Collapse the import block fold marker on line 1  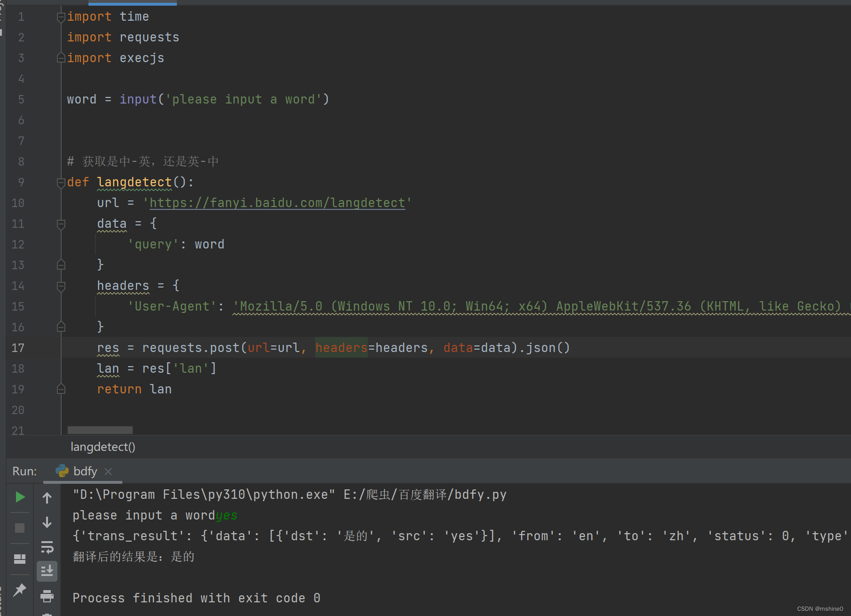(x=61, y=17)
